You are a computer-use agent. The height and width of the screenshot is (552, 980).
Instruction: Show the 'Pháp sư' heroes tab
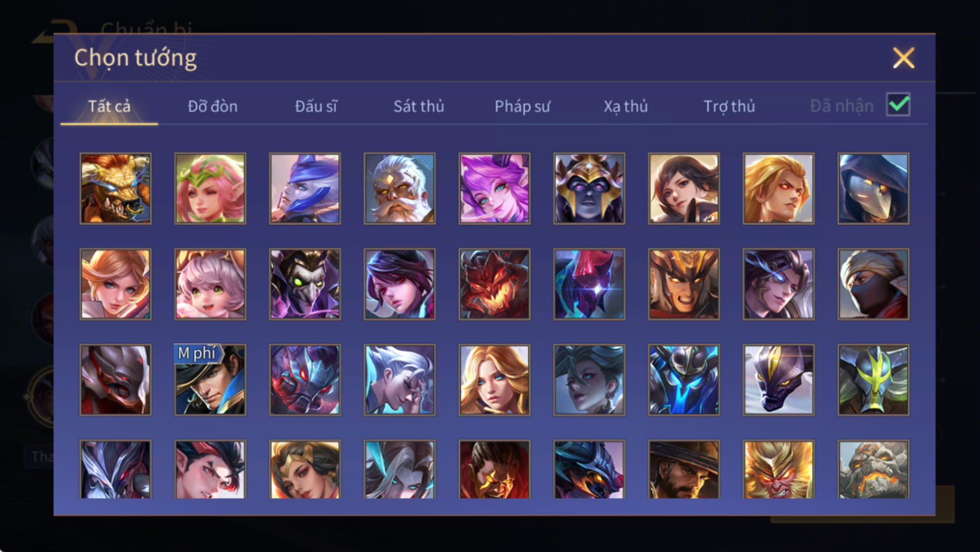pos(522,106)
